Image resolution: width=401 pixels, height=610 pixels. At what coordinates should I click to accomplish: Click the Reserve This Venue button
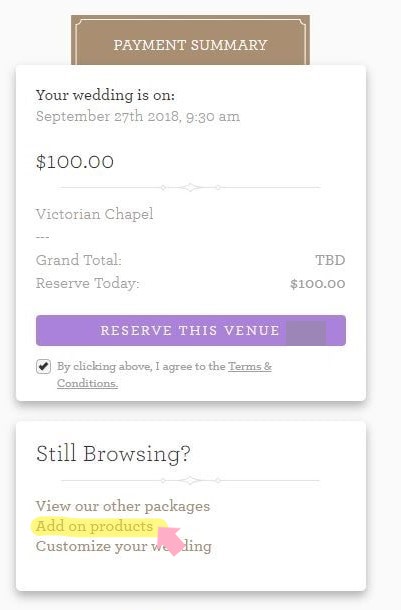point(191,330)
